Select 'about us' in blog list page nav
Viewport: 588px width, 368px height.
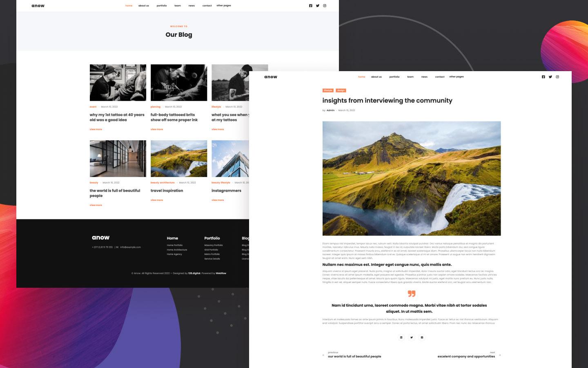144,6
